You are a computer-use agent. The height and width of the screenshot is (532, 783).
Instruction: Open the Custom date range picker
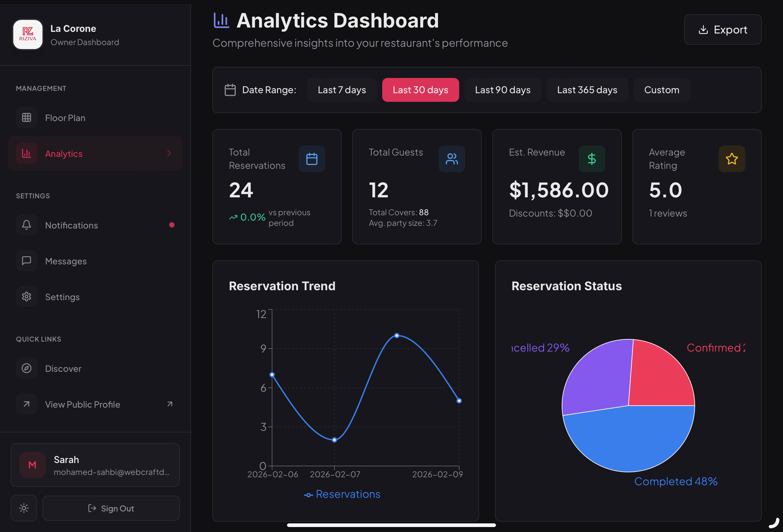click(x=661, y=90)
